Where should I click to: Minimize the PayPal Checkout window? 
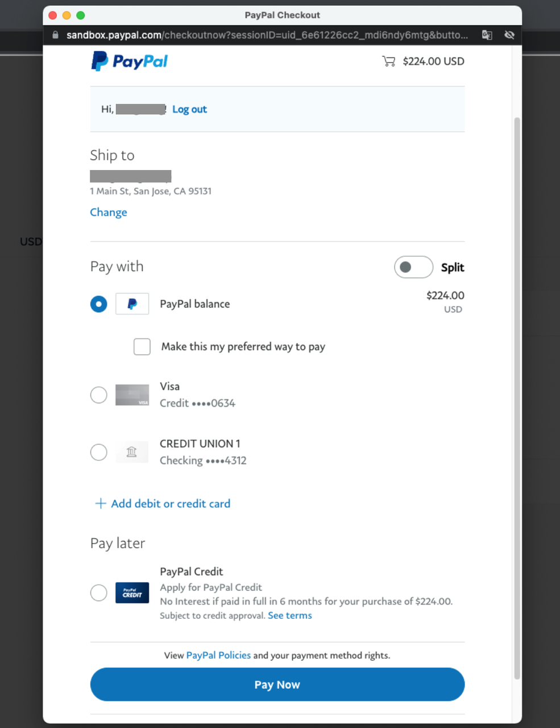click(67, 15)
